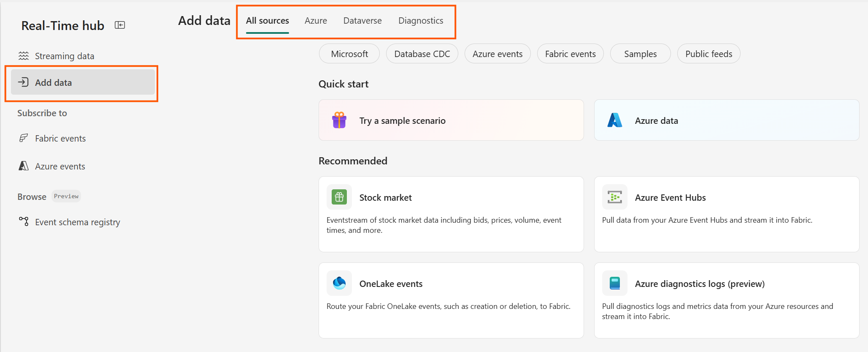Open Streaming data in sidebar
Screen dimensions: 868x352
(x=83, y=56)
